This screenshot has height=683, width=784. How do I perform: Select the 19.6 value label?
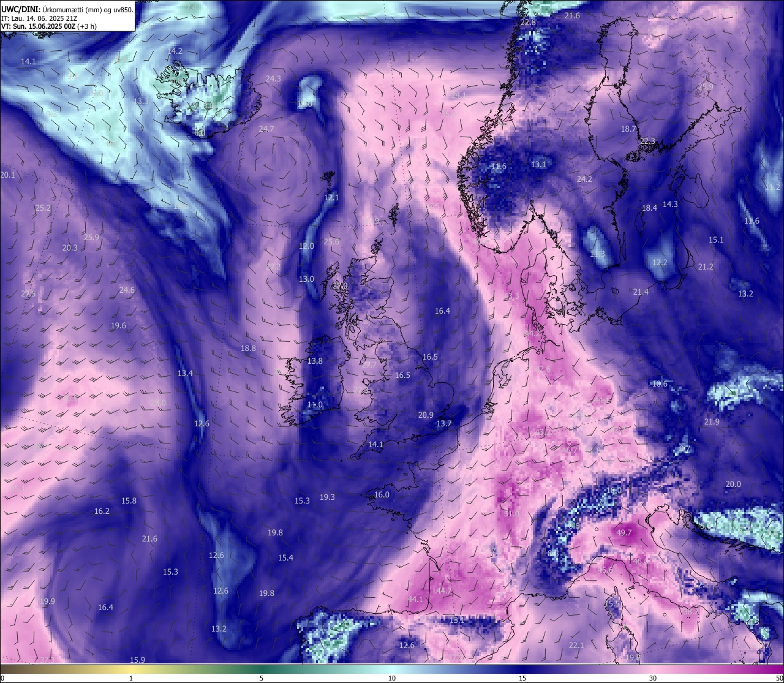pyautogui.click(x=118, y=326)
